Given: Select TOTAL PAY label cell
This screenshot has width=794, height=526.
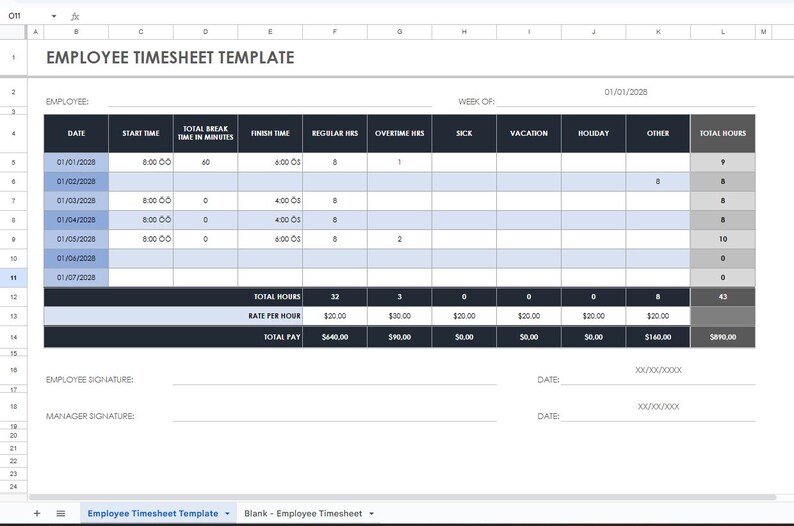Looking at the screenshot, I should [173, 337].
